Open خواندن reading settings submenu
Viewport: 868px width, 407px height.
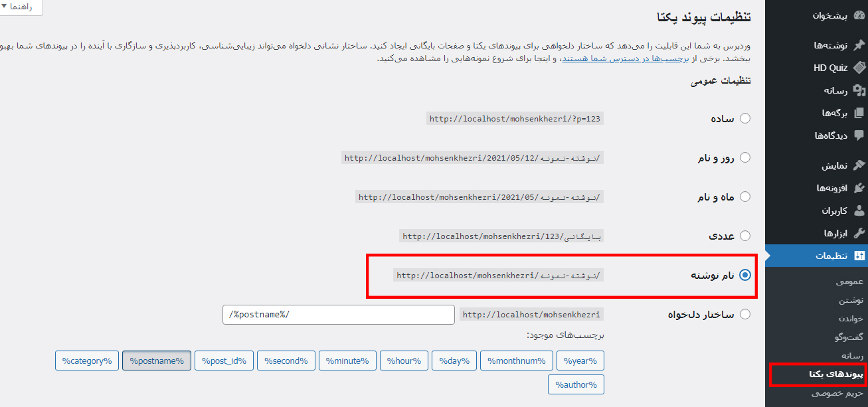(851, 319)
